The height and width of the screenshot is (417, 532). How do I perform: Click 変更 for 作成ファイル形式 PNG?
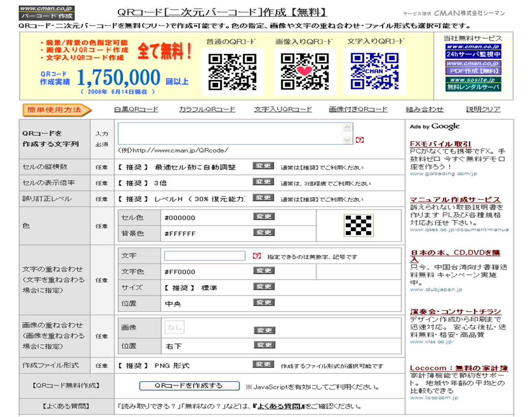click(263, 364)
